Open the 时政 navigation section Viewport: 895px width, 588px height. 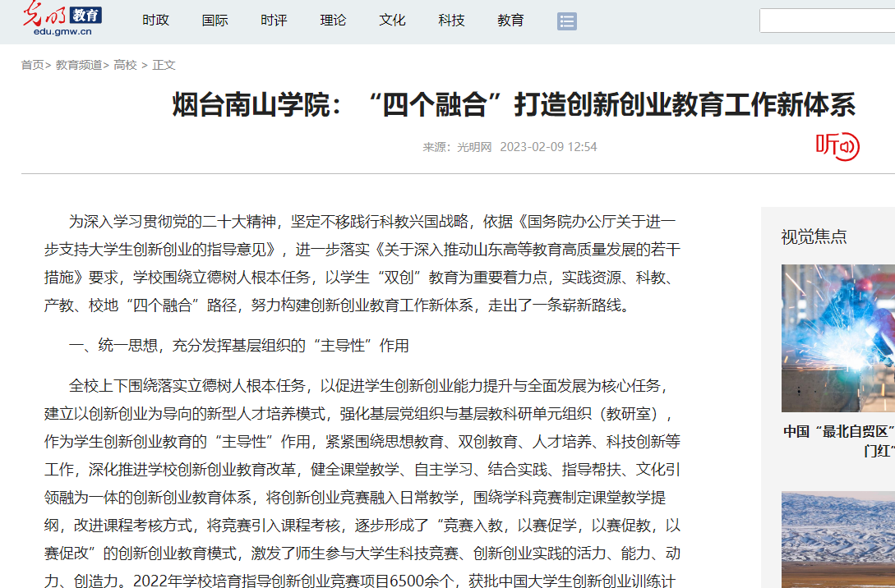tap(155, 21)
